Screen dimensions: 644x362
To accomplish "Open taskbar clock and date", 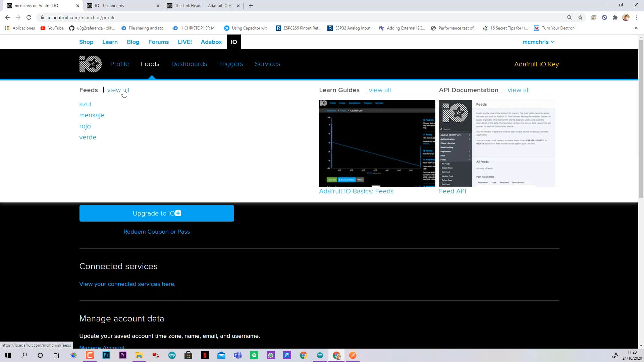I will [632, 355].
